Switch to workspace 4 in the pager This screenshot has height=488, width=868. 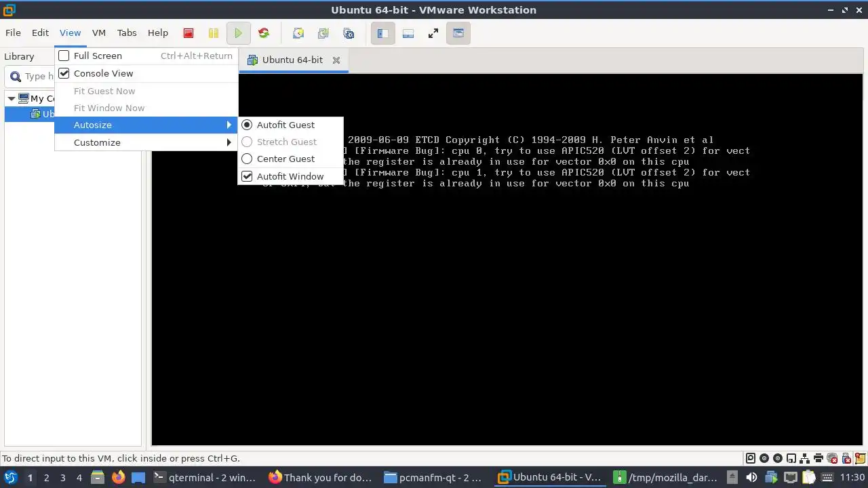(79, 478)
